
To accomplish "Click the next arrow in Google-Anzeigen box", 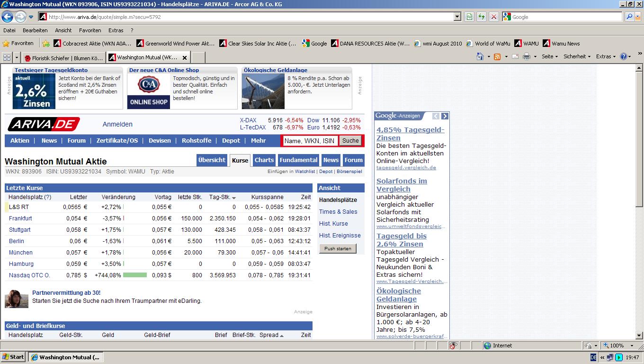I will (x=444, y=116).
